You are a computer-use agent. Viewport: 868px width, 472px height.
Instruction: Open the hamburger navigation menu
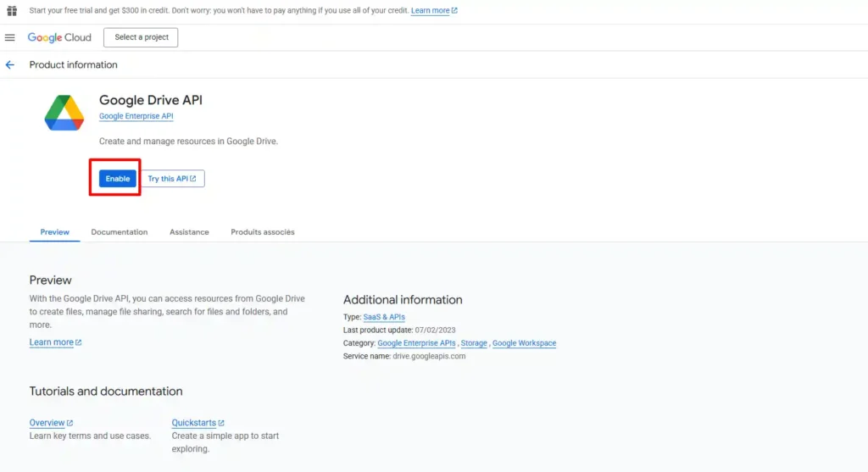click(10, 37)
